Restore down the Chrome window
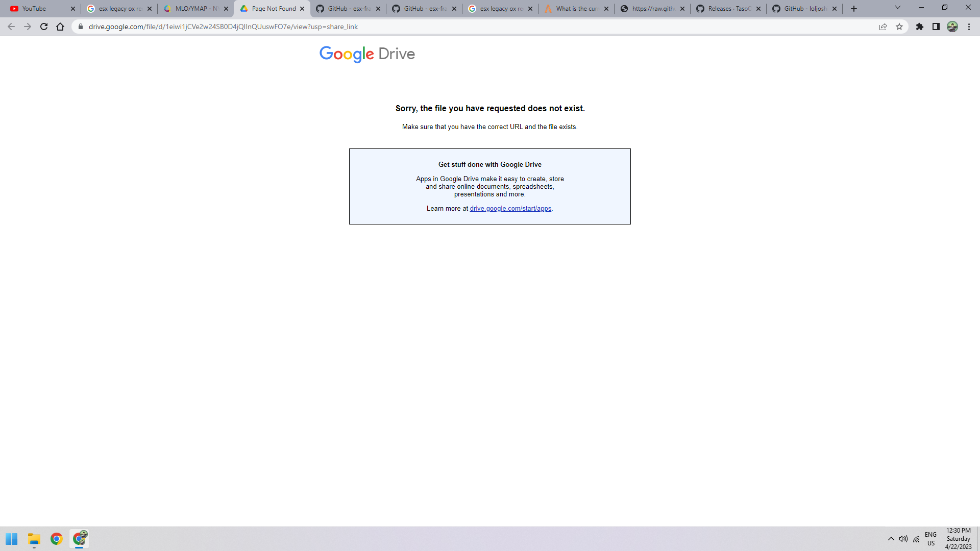This screenshot has width=980, height=551. (x=945, y=8)
